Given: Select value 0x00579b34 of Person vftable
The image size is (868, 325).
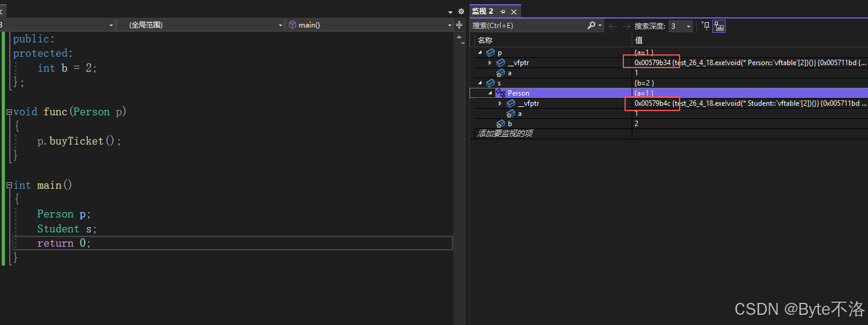Looking at the screenshot, I should point(652,62).
